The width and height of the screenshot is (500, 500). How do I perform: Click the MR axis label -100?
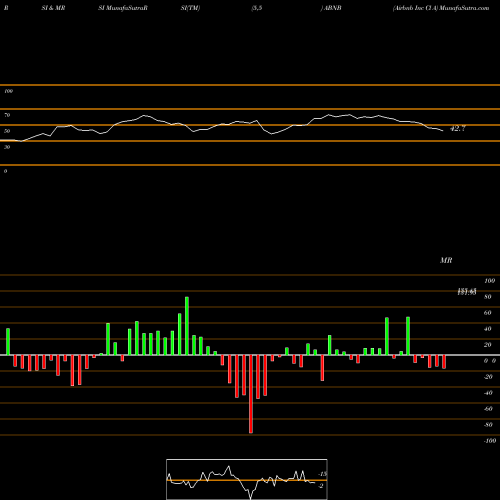click(x=490, y=441)
